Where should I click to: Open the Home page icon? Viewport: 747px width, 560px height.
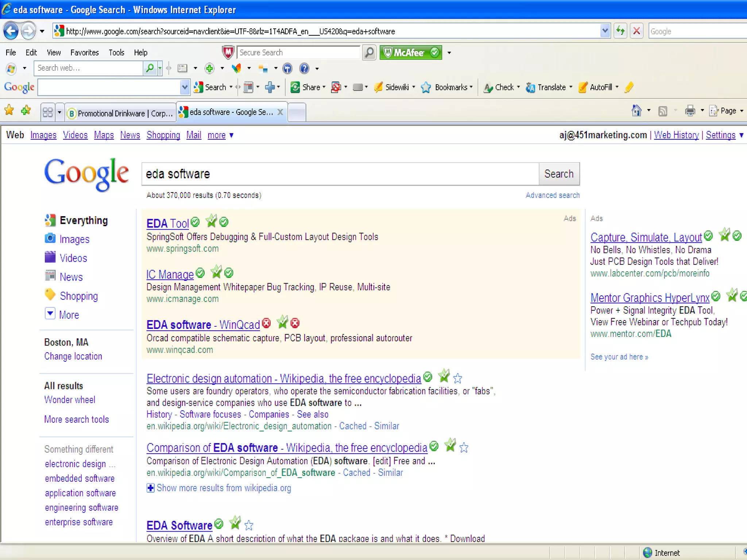coord(636,110)
